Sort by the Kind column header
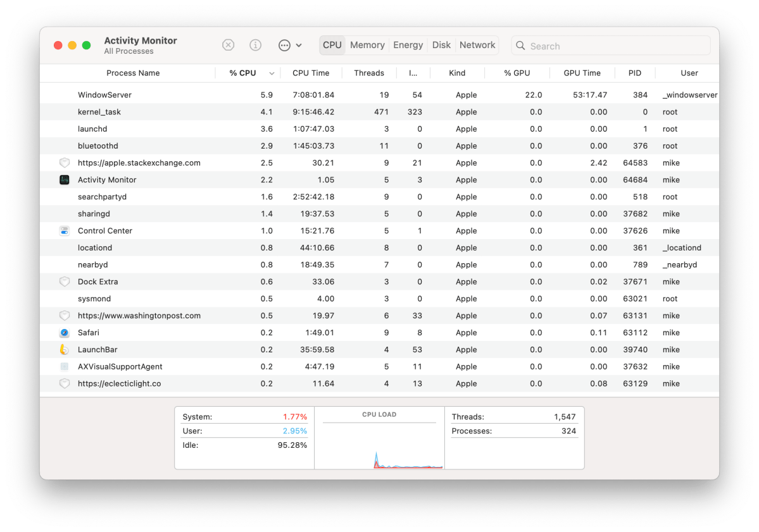This screenshot has height=532, width=759. 457,73
